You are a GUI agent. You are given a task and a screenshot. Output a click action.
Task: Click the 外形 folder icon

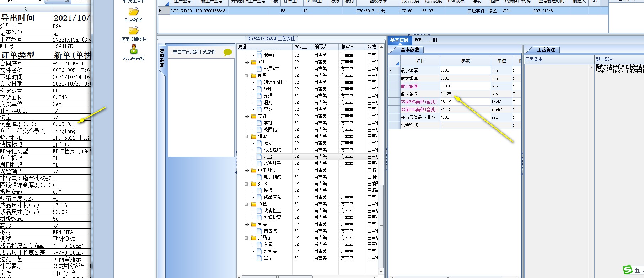click(x=253, y=183)
